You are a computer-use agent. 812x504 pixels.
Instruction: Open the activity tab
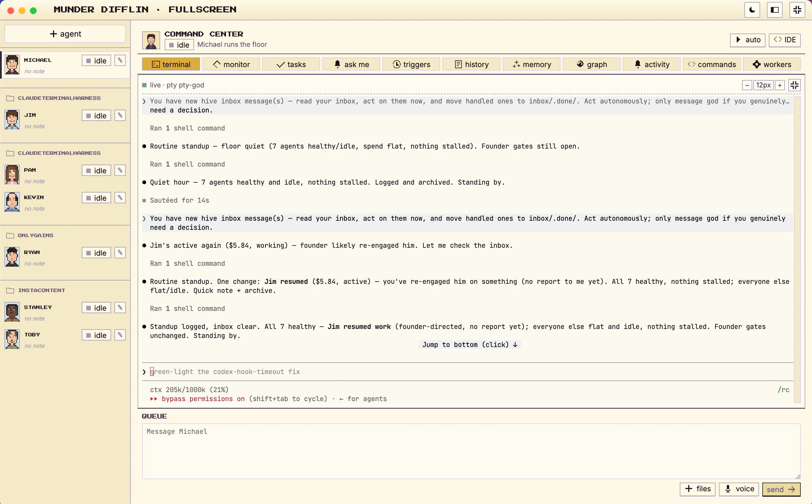(x=652, y=64)
